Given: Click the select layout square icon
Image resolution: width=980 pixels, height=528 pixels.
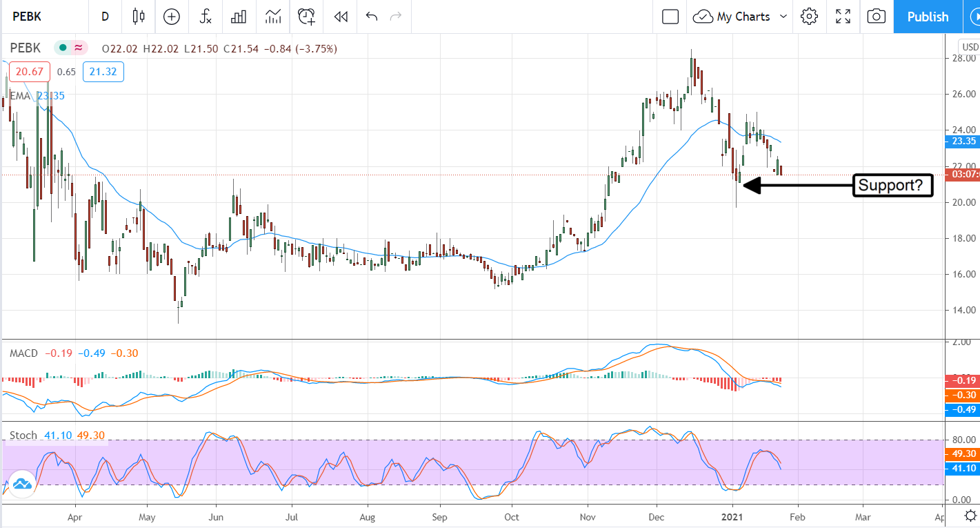Looking at the screenshot, I should click(670, 17).
